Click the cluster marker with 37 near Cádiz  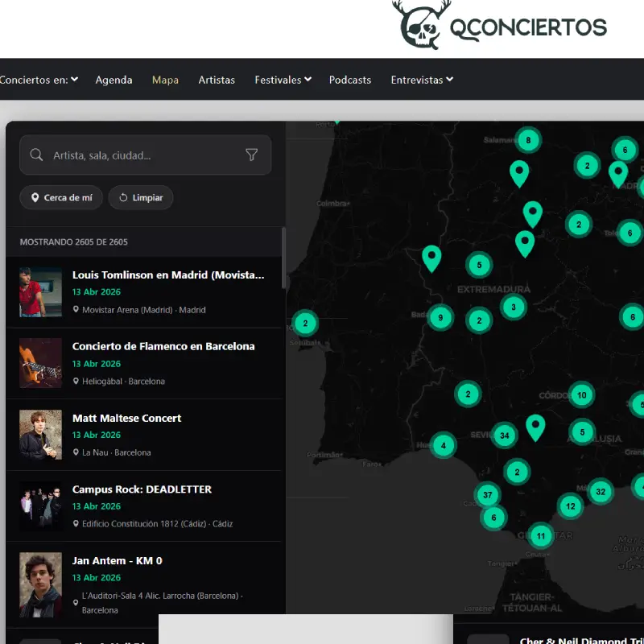pos(488,495)
